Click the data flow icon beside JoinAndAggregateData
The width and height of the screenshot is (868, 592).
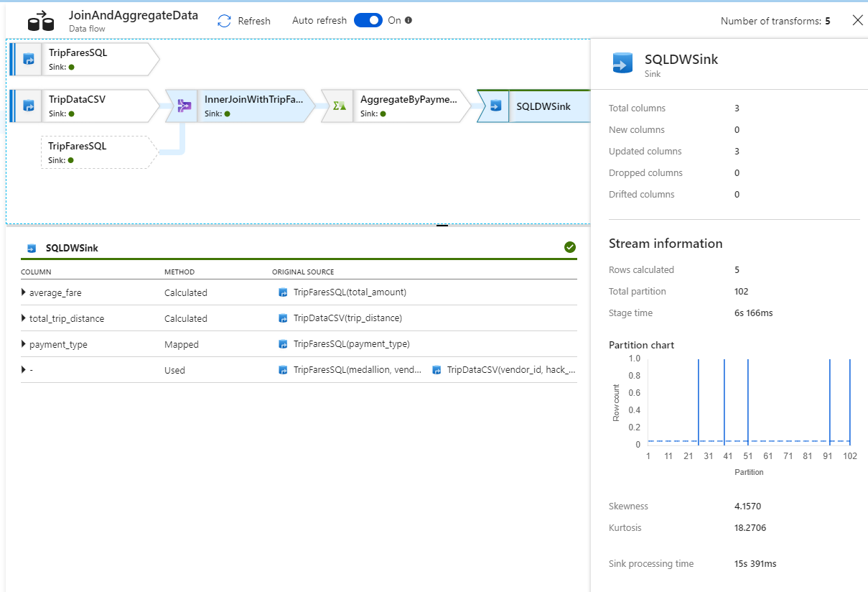40,20
